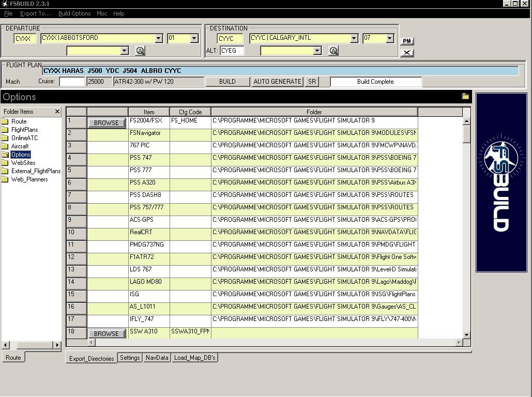
Task: Open the OnlineATC folder
Action: [24, 138]
